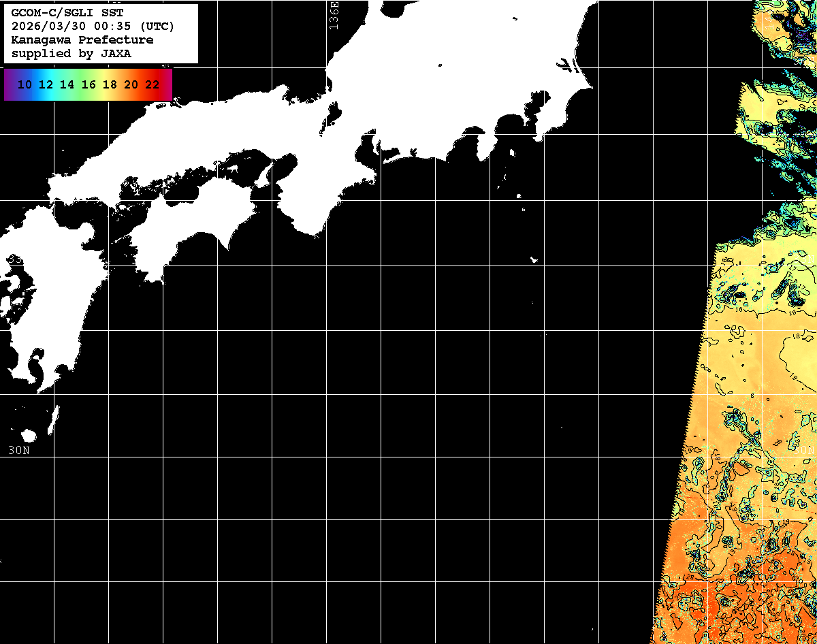Click the 'supplied by JAXA' credit text
The width and height of the screenshot is (817, 644).
click(71, 53)
